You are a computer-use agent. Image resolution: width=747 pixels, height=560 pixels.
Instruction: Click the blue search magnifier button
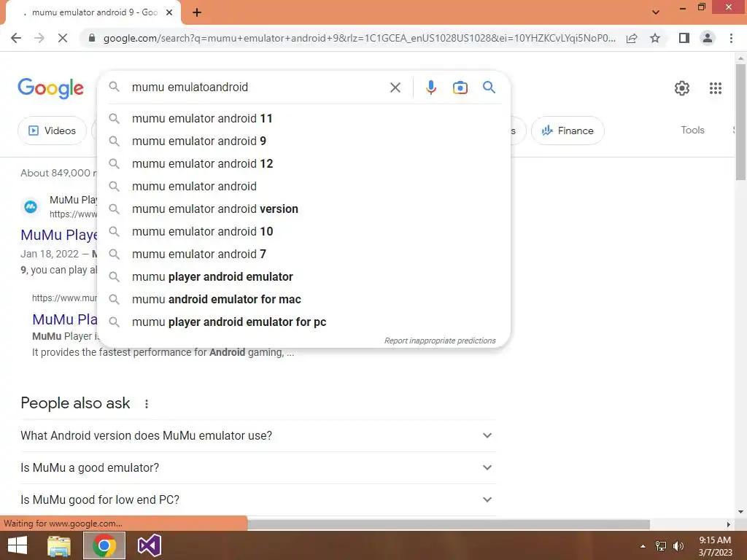(489, 87)
